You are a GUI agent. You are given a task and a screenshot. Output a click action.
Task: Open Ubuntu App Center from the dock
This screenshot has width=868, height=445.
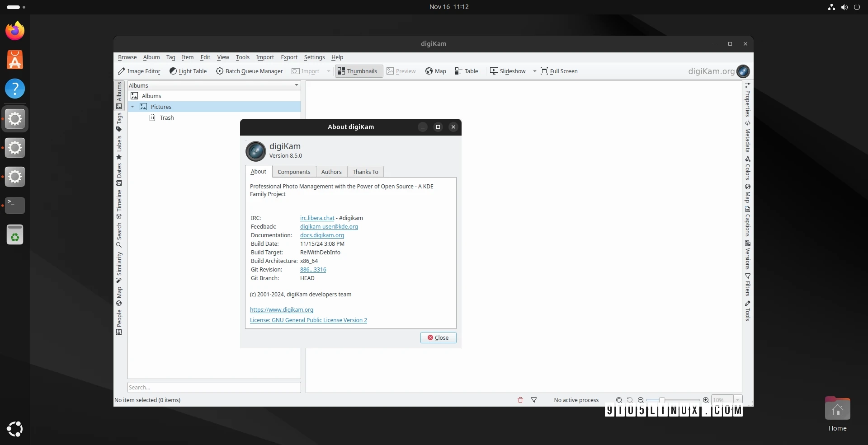(x=15, y=60)
